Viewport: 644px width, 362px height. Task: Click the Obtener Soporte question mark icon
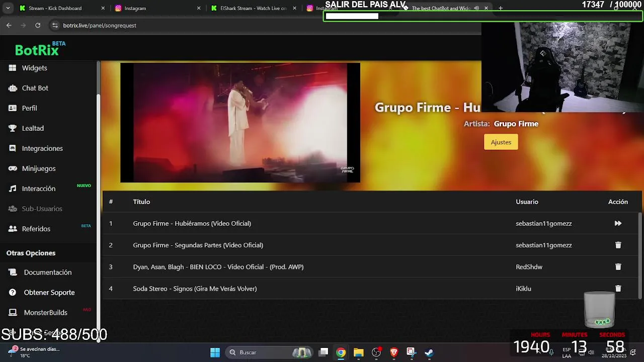tap(13, 293)
